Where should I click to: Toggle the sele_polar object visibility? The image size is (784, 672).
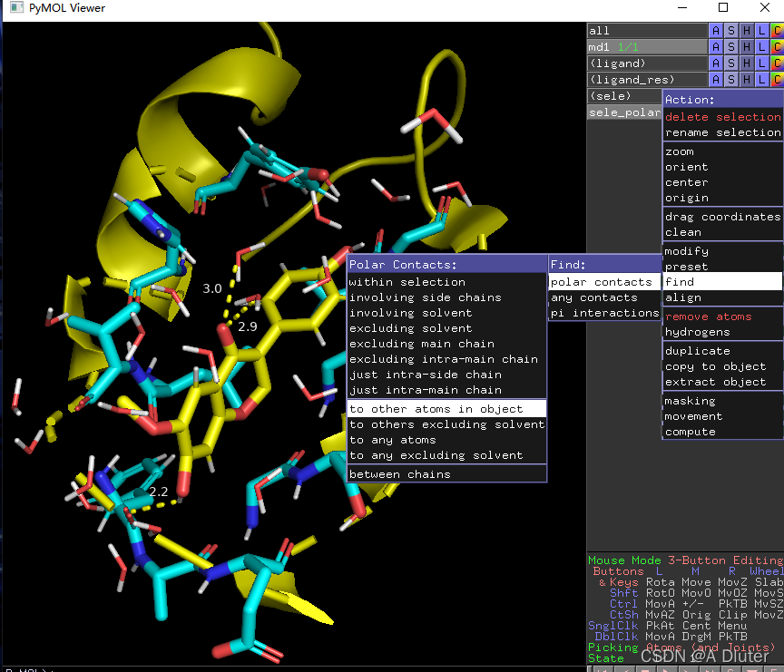tap(624, 112)
